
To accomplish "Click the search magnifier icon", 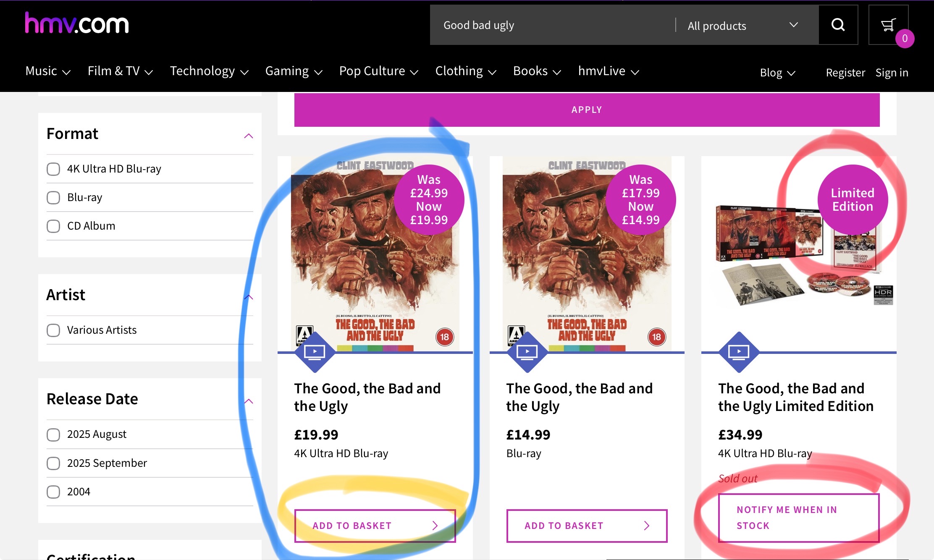I will click(838, 25).
